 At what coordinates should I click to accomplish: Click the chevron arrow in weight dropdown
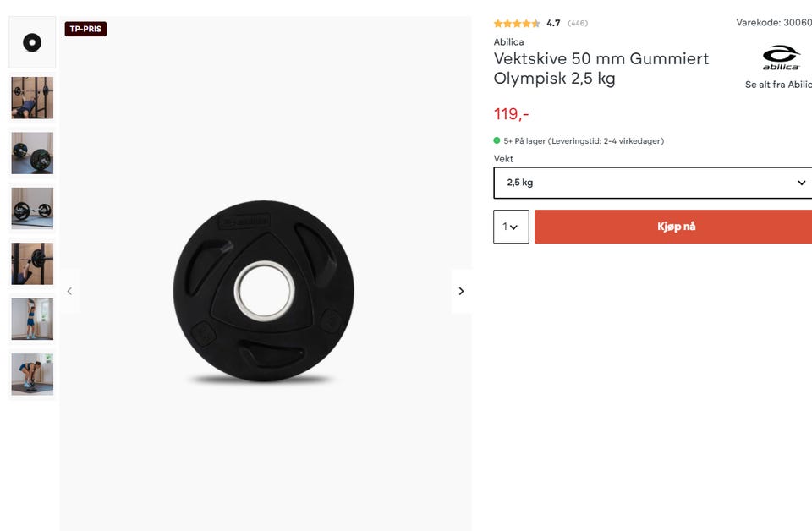click(x=801, y=183)
